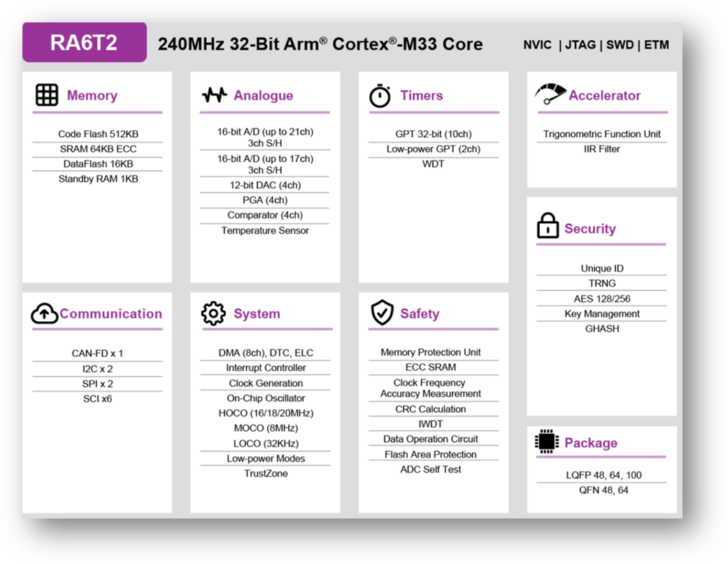Click the JTAG label in header
The height and width of the screenshot is (564, 728).
pos(580,45)
